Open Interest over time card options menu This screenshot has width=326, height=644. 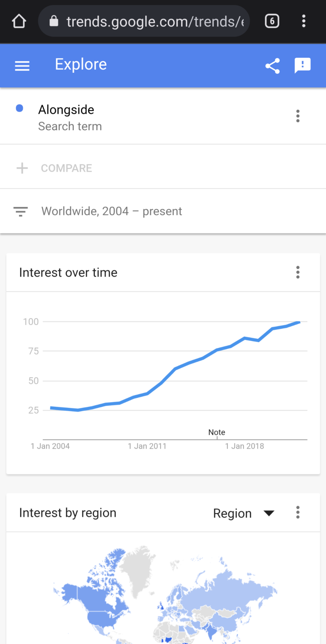tap(298, 272)
